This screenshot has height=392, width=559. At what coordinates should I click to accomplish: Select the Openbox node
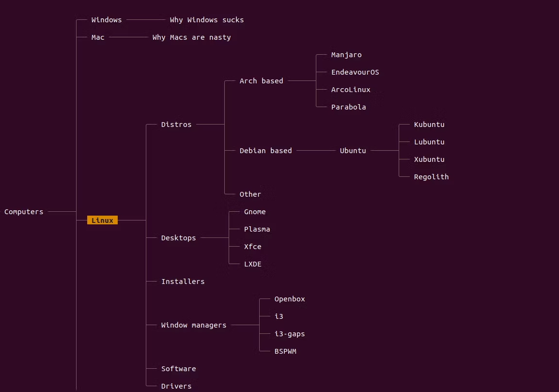[x=290, y=299]
